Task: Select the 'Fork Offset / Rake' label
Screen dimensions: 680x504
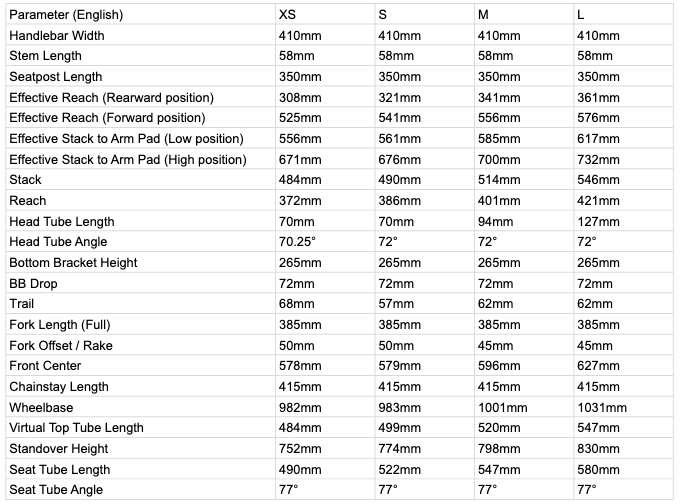Action: (x=62, y=345)
